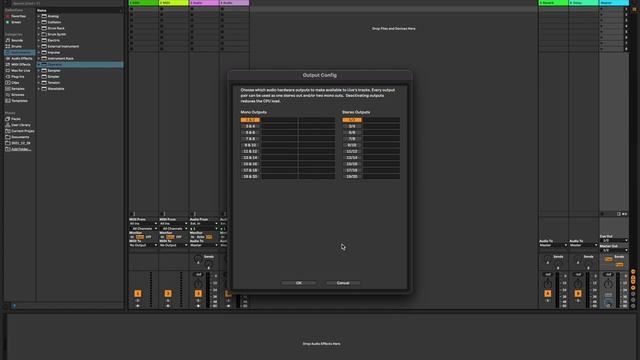
Task: Set track 3 monitor to Off
Action: pyautogui.click(x=209, y=237)
